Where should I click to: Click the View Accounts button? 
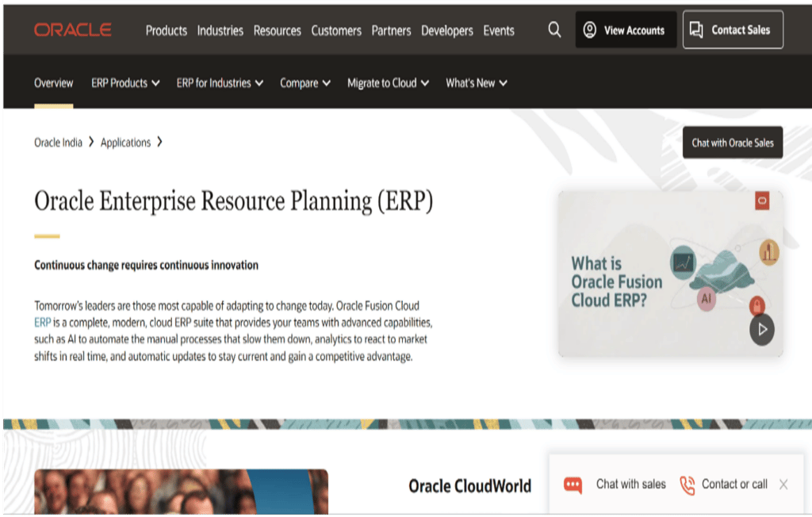(x=626, y=29)
